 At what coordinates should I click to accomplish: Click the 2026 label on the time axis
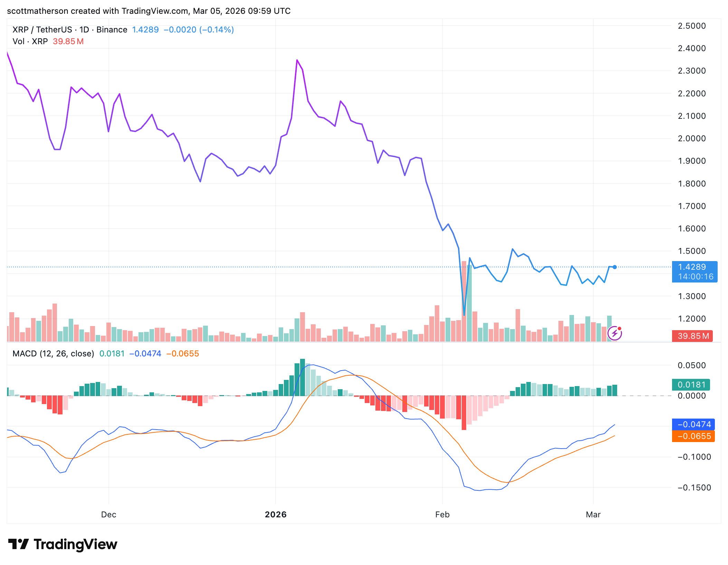(x=275, y=515)
